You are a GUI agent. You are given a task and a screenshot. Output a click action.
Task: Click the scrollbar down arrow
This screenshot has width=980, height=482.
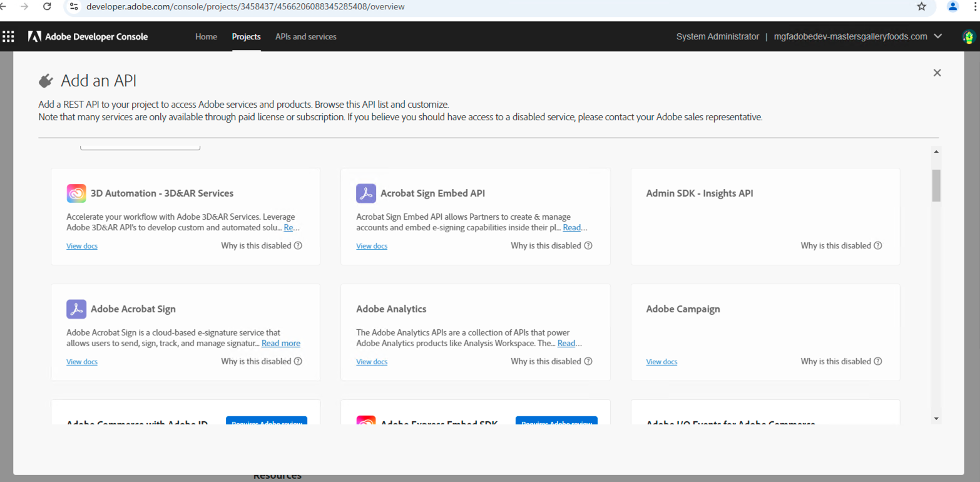point(936,418)
